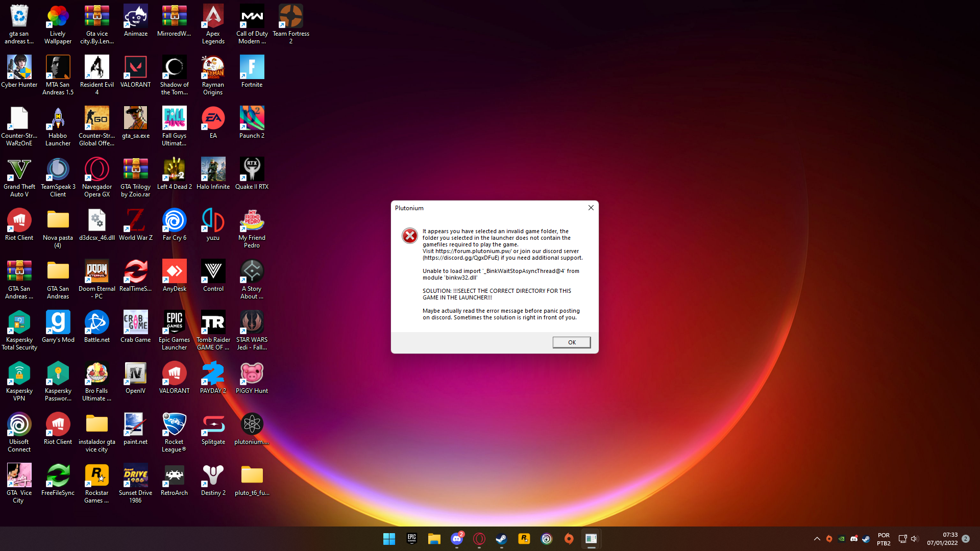This screenshot has width=980, height=551.
Task: Open the volume and network quick settings
Action: coord(908,539)
